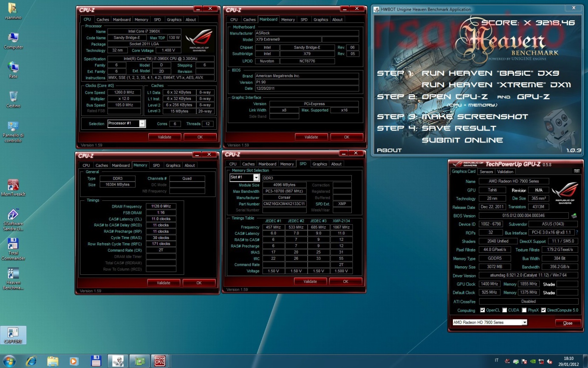
Task: Click the Core Voltage value 1.408 V
Action: point(168,51)
